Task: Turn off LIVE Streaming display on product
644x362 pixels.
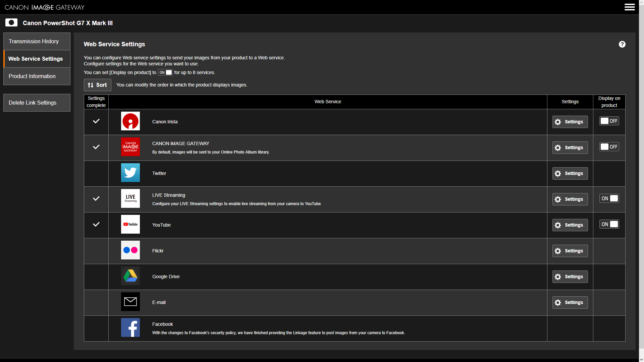Action: 609,198
